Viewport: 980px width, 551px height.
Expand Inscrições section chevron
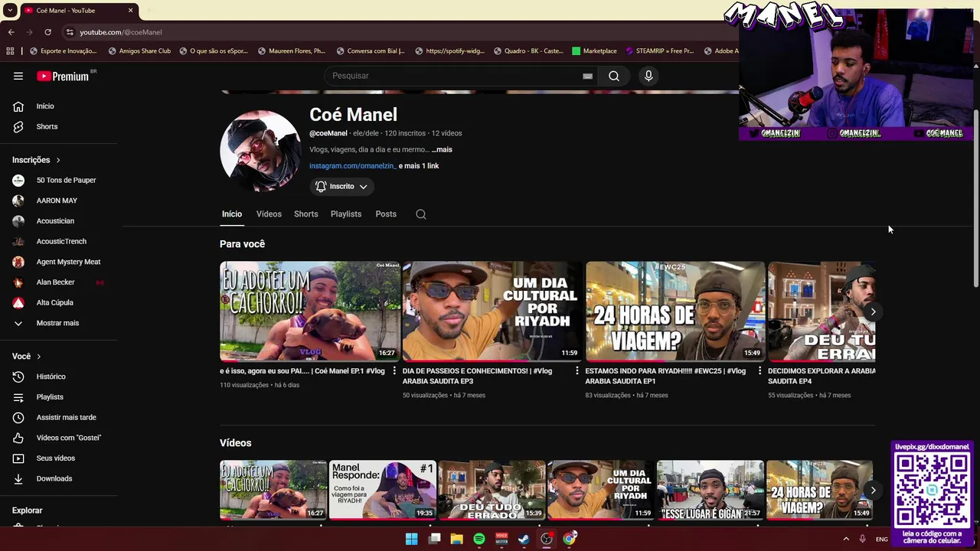(57, 160)
